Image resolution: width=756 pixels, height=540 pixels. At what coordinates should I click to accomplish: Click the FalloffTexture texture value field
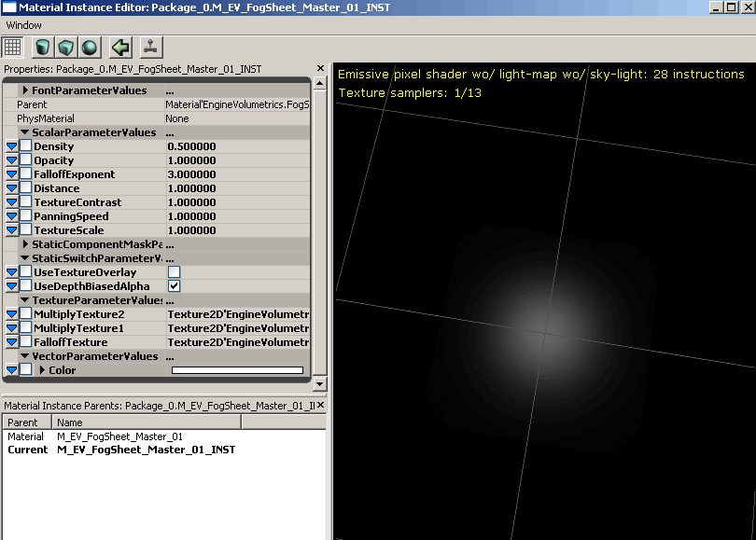click(x=237, y=342)
